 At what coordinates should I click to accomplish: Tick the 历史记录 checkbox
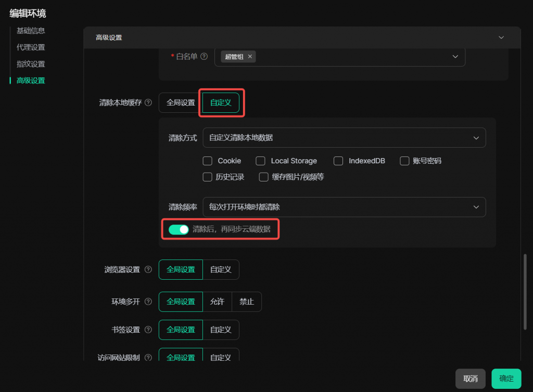tap(207, 177)
